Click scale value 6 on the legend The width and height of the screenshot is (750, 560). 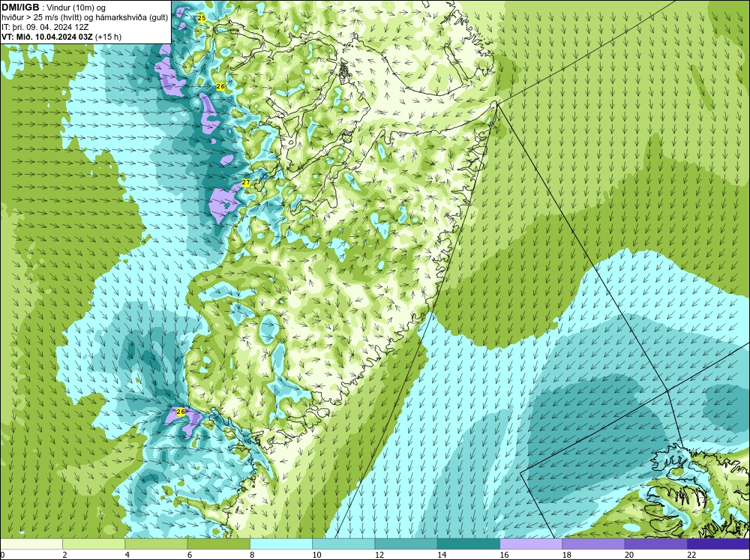[x=190, y=555]
